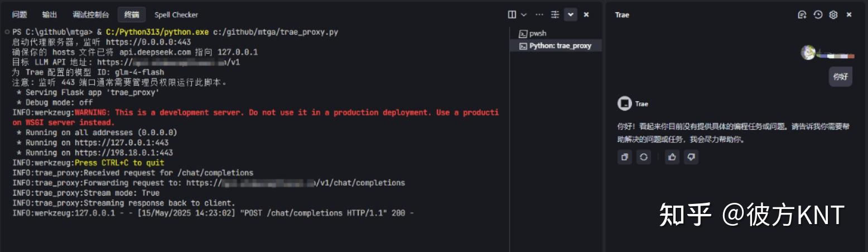This screenshot has height=252, width=868.
Task: Click the user avatar in chat
Action: (x=808, y=53)
